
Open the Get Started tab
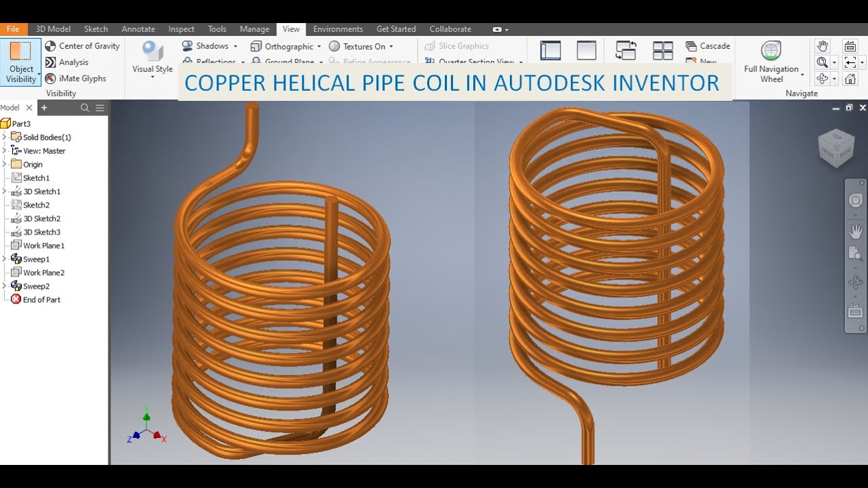(x=396, y=29)
